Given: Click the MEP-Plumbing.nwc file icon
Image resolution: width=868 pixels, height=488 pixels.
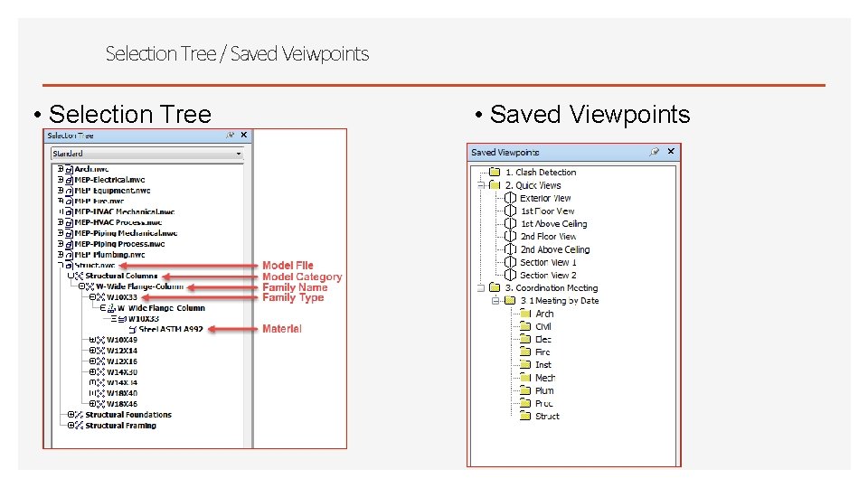Looking at the screenshot, I should [x=70, y=255].
